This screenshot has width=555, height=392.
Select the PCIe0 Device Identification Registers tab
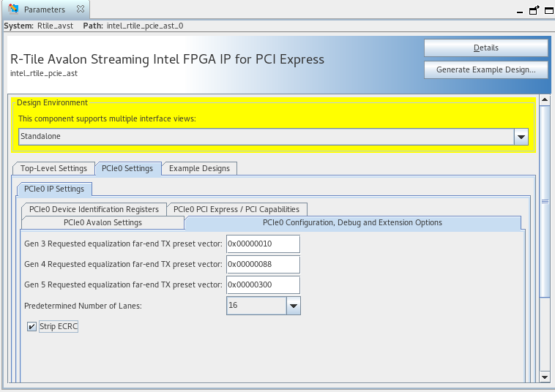pyautogui.click(x=91, y=209)
